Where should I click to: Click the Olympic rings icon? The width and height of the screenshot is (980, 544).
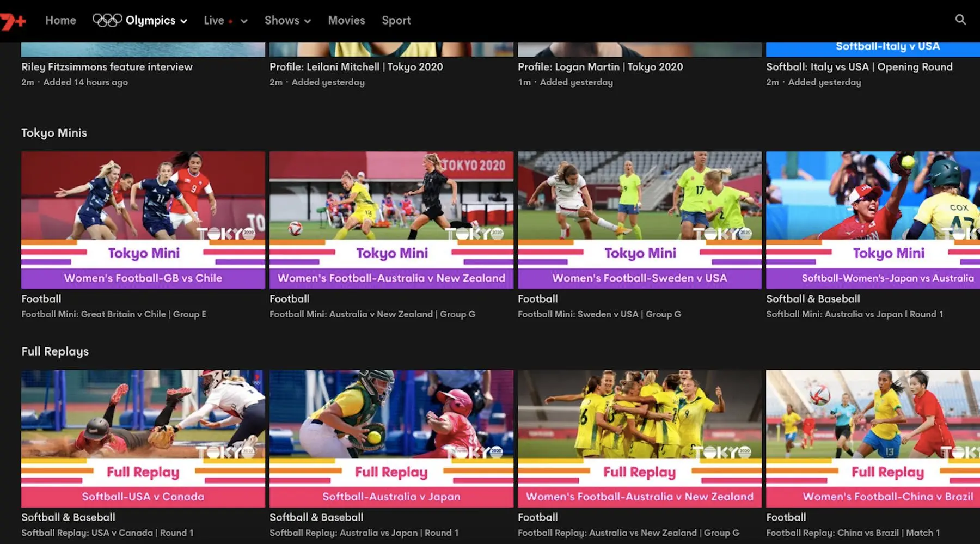pos(107,20)
